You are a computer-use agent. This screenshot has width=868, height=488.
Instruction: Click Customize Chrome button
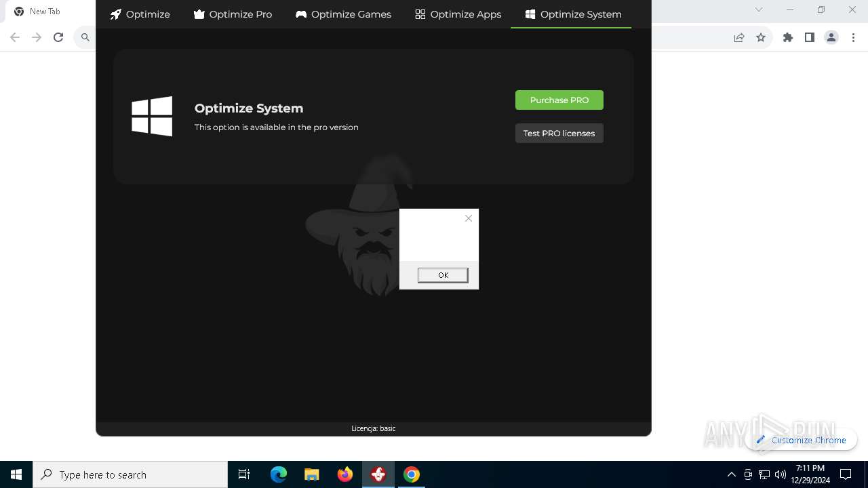[x=801, y=440]
